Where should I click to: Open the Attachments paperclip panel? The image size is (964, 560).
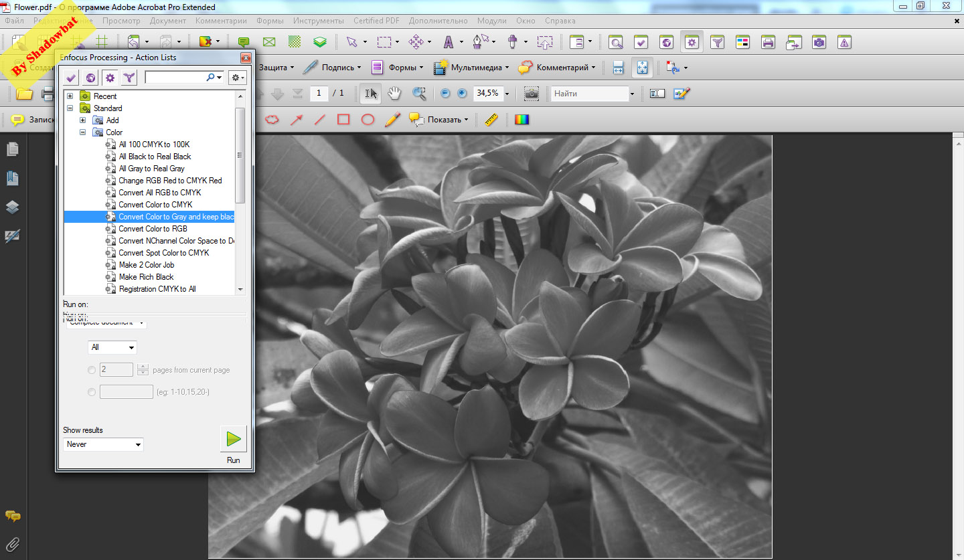tap(12, 543)
